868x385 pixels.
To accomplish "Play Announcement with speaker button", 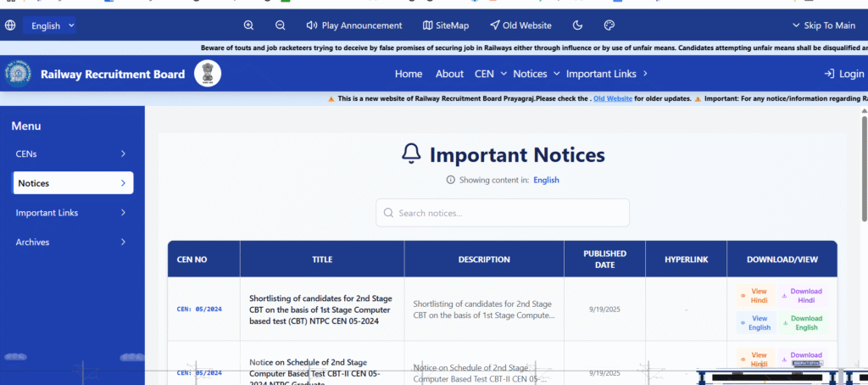I will (354, 25).
